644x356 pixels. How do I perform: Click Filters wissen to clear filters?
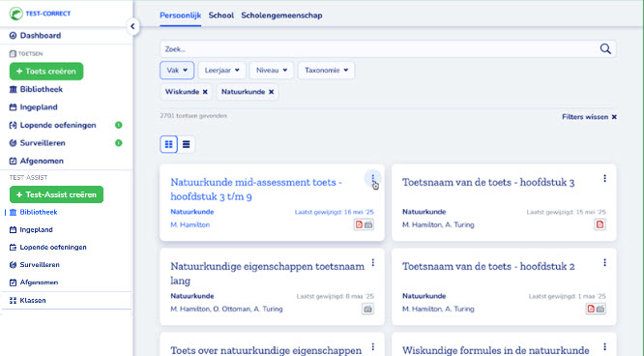click(590, 117)
